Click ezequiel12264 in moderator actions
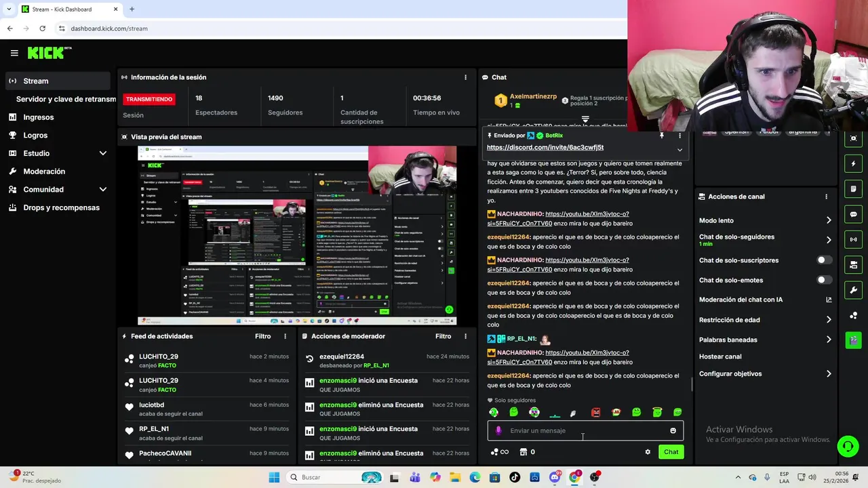868x488 pixels. [x=342, y=357]
